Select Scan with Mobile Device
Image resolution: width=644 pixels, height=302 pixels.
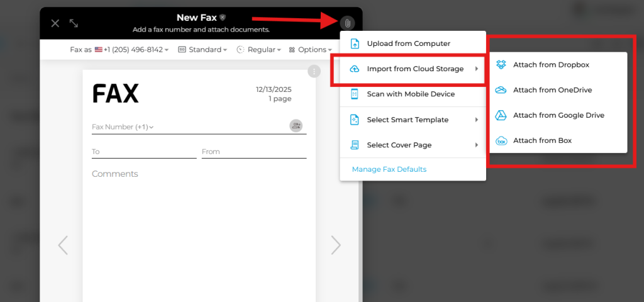413,94
